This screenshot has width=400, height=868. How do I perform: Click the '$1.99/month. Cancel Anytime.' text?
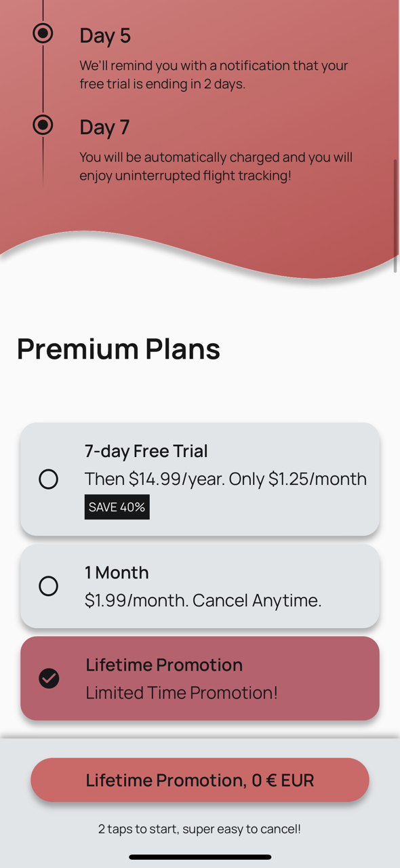pyautogui.click(x=203, y=600)
